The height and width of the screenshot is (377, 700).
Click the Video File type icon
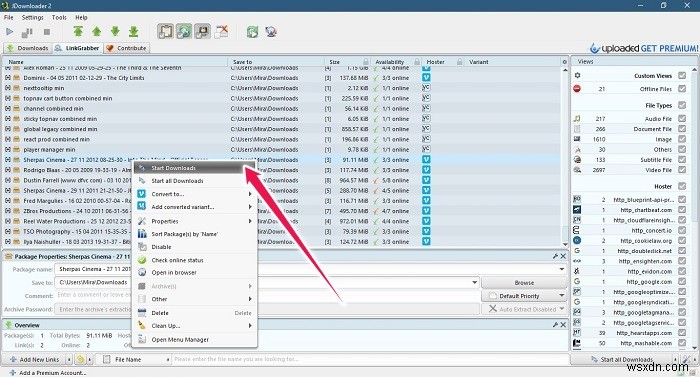tap(577, 170)
